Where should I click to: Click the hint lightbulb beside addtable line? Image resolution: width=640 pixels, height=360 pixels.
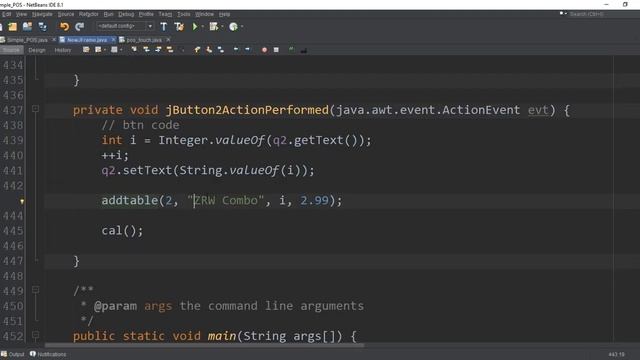tap(22, 201)
